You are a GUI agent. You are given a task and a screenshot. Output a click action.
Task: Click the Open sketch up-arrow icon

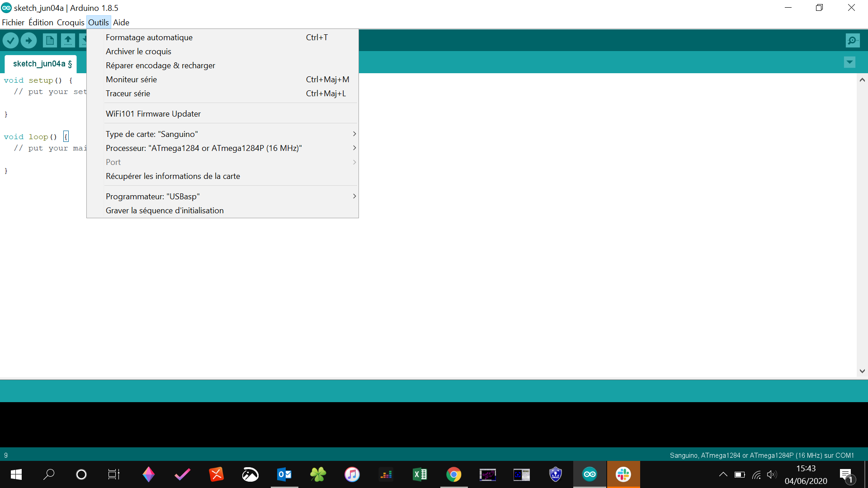[68, 41]
